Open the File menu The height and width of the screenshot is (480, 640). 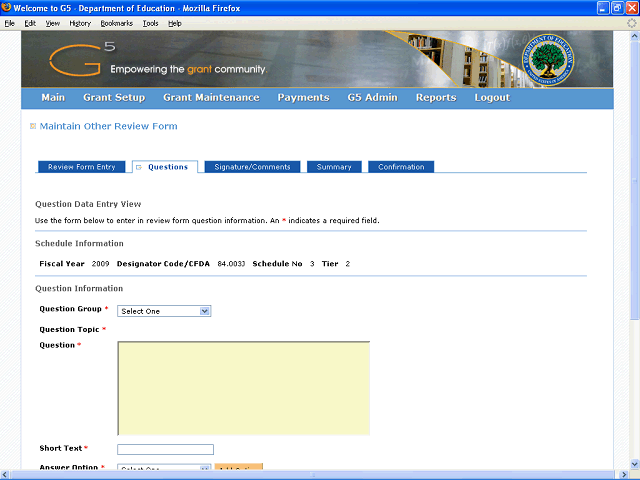click(x=9, y=23)
